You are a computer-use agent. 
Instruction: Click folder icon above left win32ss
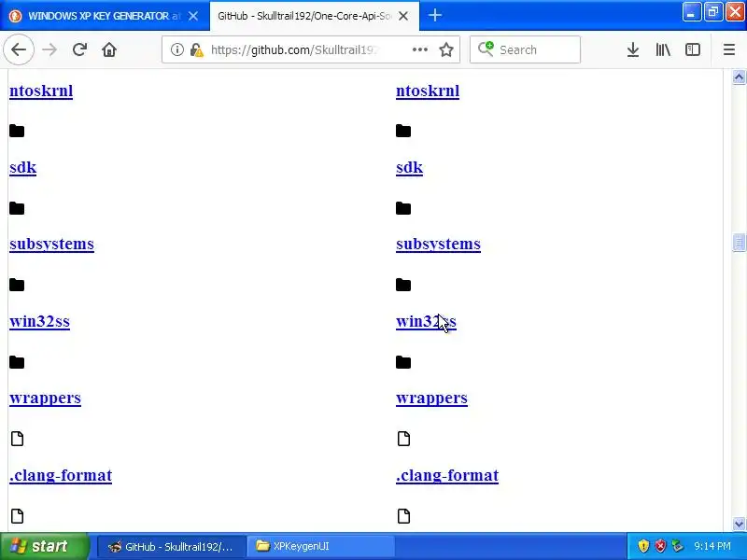tap(17, 286)
